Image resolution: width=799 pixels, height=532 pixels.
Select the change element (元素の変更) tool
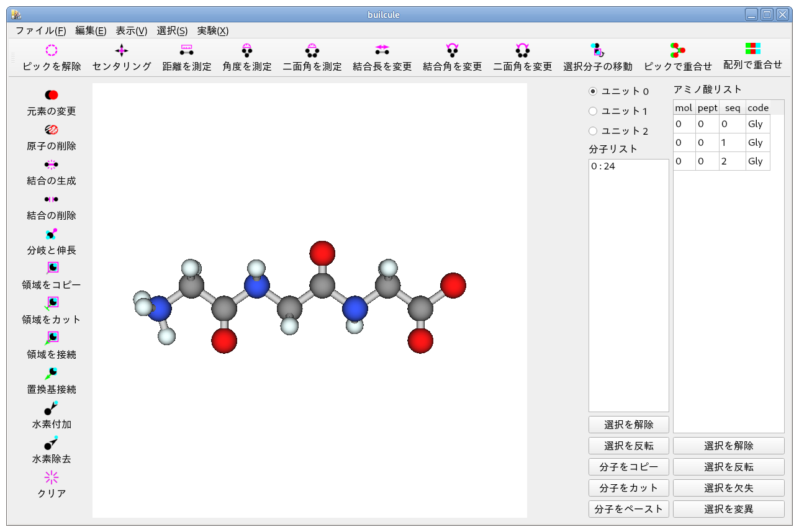click(x=52, y=95)
